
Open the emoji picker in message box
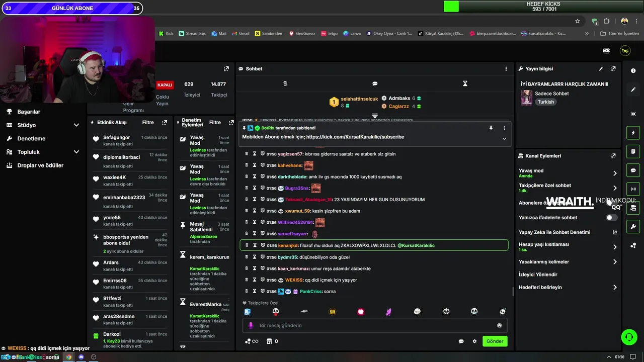[x=499, y=325]
